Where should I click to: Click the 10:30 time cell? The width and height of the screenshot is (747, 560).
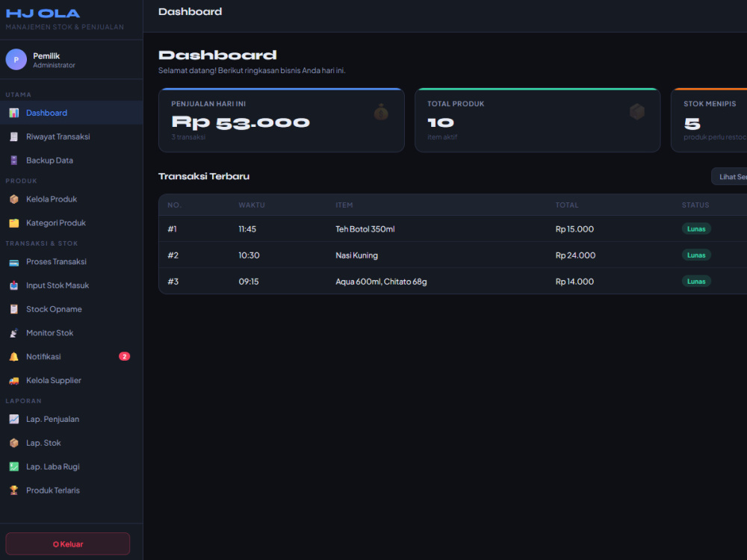pyautogui.click(x=249, y=255)
